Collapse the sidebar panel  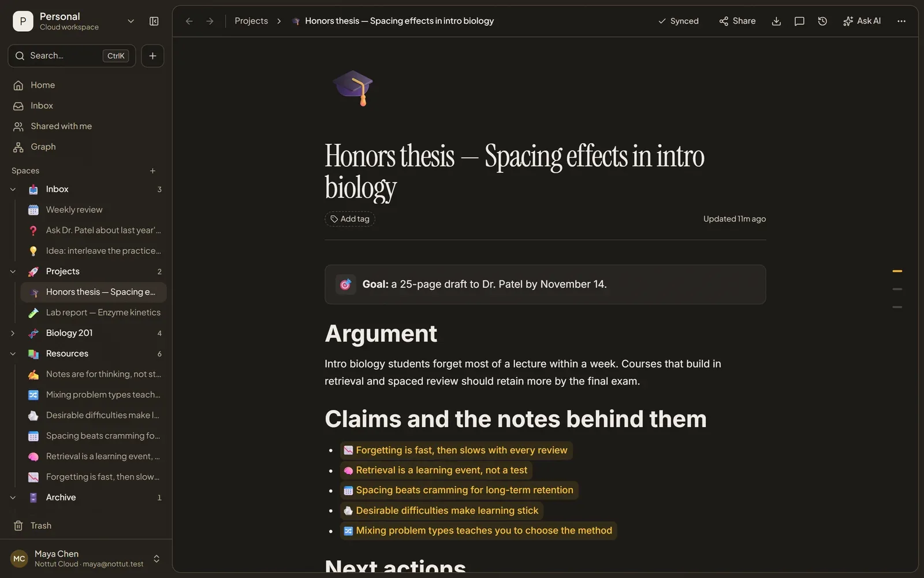(154, 21)
